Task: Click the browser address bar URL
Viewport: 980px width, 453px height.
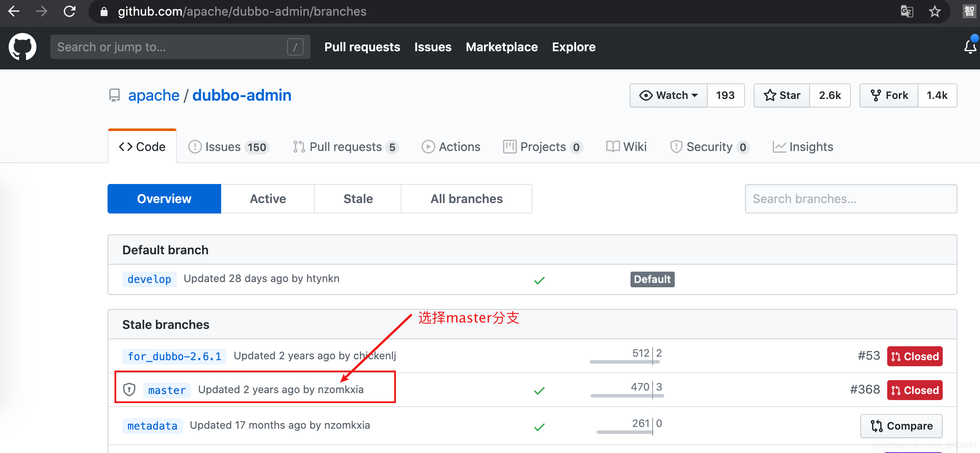Action: coord(242,12)
